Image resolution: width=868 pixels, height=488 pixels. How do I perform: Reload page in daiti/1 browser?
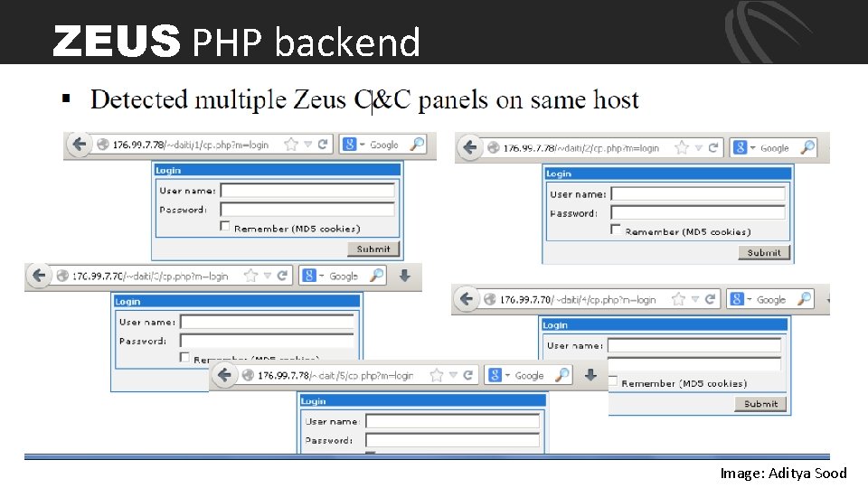click(x=323, y=145)
